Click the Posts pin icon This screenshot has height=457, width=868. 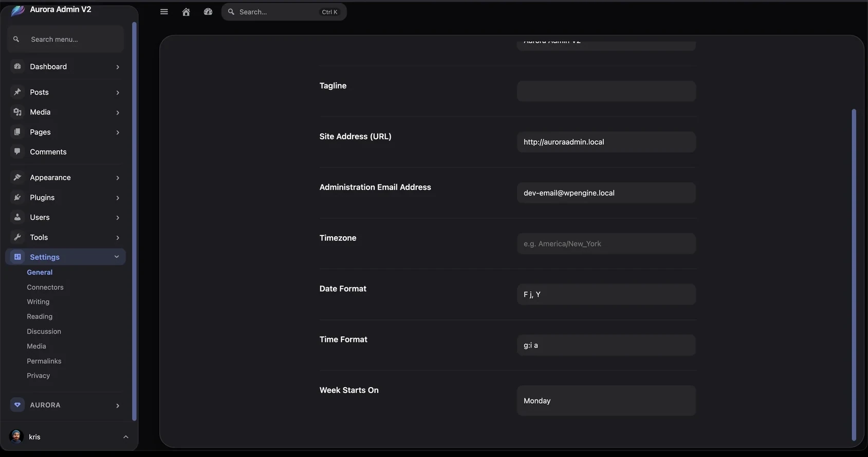point(17,92)
